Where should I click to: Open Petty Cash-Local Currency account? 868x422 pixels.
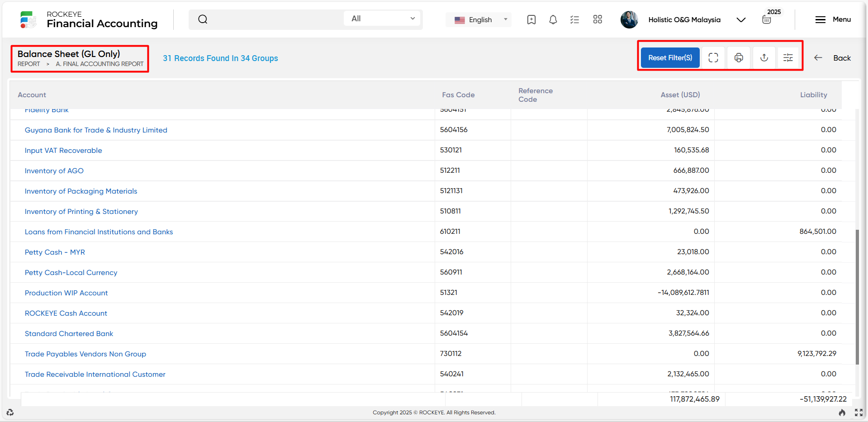pyautogui.click(x=71, y=273)
